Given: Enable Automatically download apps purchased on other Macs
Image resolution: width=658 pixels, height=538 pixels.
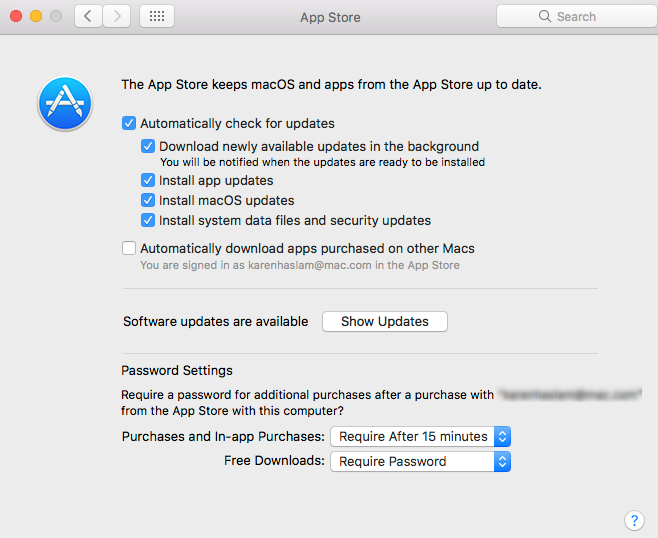Looking at the screenshot, I should coord(129,248).
